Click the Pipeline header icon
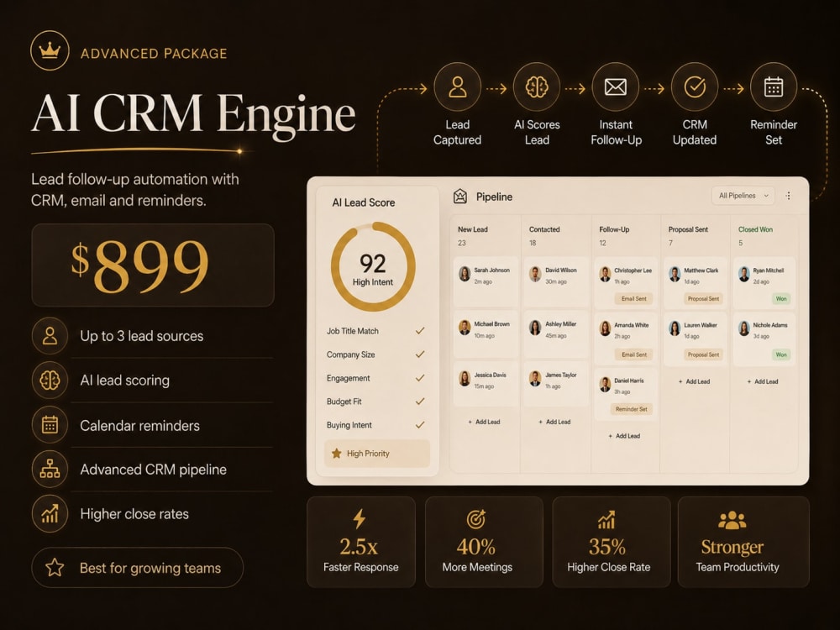Screen dimensions: 840x630 point(460,197)
